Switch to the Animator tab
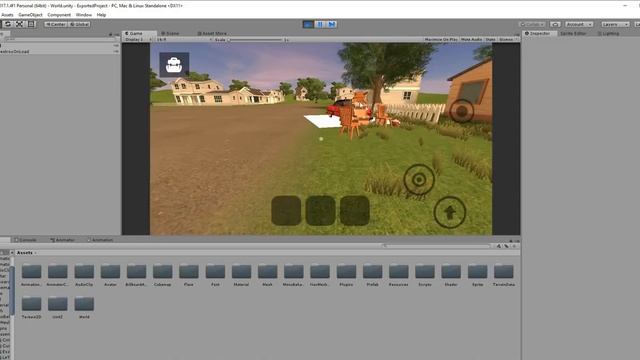Image resolution: width=640 pixels, height=360 pixels. point(62,240)
